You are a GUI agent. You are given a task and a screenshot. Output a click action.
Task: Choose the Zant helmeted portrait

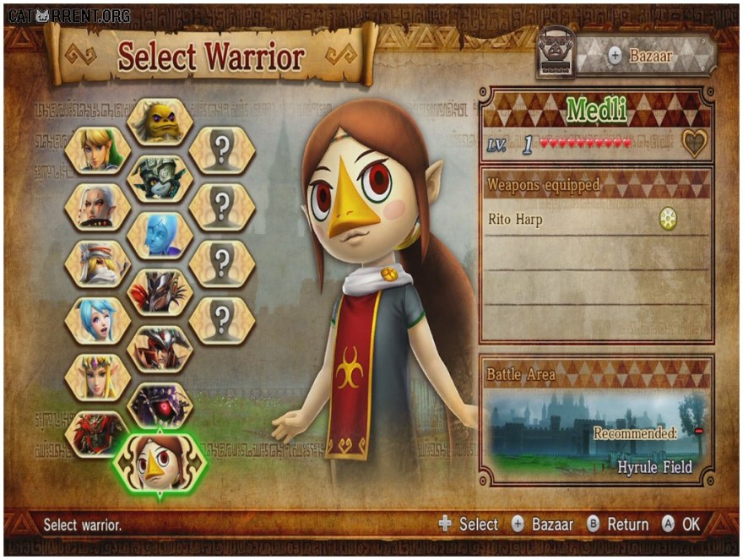point(160,292)
